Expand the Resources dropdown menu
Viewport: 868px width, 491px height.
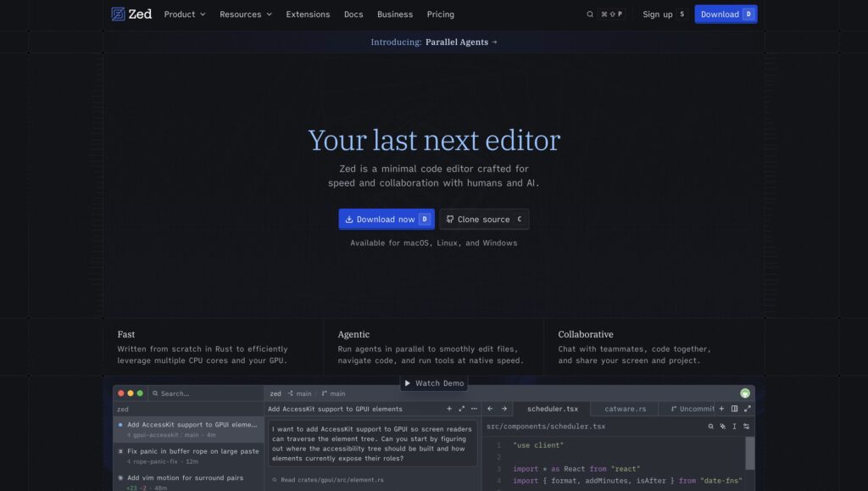tap(246, 14)
